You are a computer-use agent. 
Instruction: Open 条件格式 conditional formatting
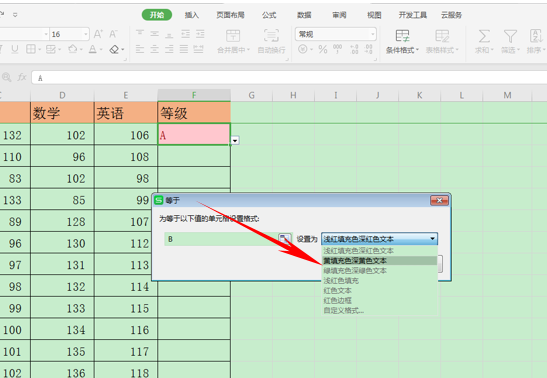[x=402, y=41]
